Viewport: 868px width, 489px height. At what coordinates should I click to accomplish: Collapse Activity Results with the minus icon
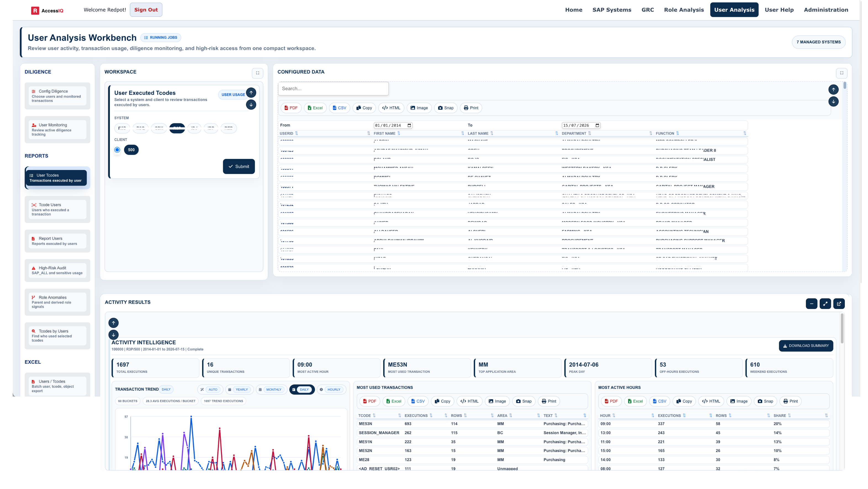pyautogui.click(x=811, y=304)
